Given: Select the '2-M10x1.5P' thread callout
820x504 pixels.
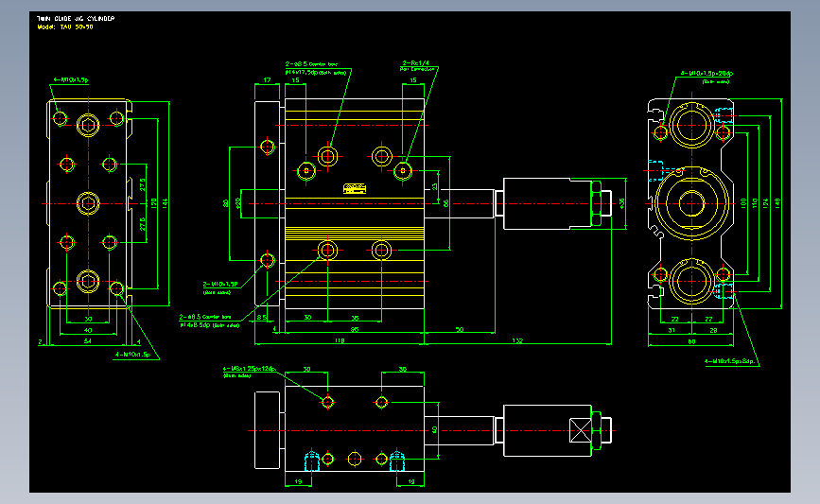Looking at the screenshot, I should pyautogui.click(x=220, y=285).
